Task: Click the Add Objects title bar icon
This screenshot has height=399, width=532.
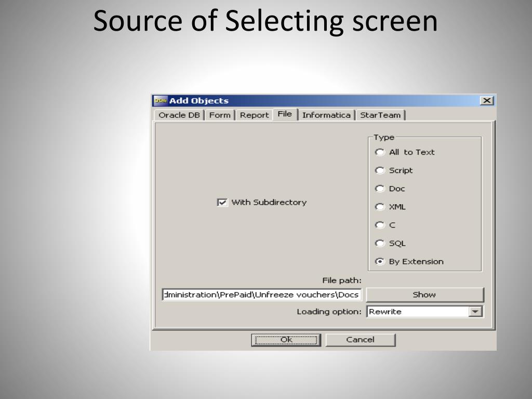Action: click(160, 101)
